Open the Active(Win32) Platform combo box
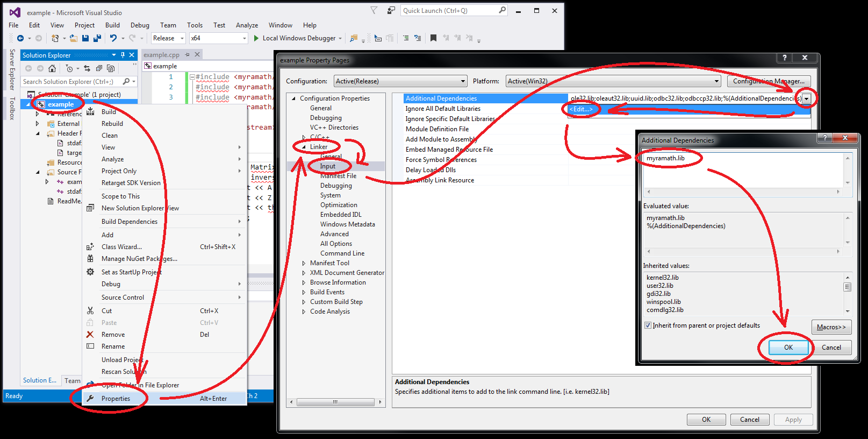This screenshot has height=439, width=868. [x=613, y=81]
